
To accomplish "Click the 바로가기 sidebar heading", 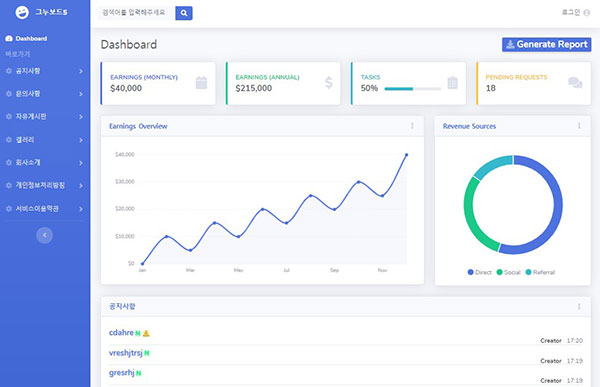I will click(x=18, y=54).
